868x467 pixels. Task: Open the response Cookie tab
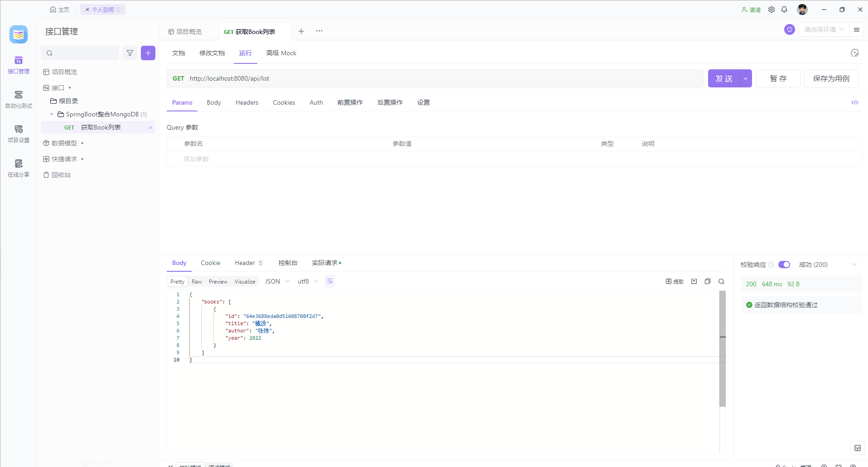click(211, 263)
